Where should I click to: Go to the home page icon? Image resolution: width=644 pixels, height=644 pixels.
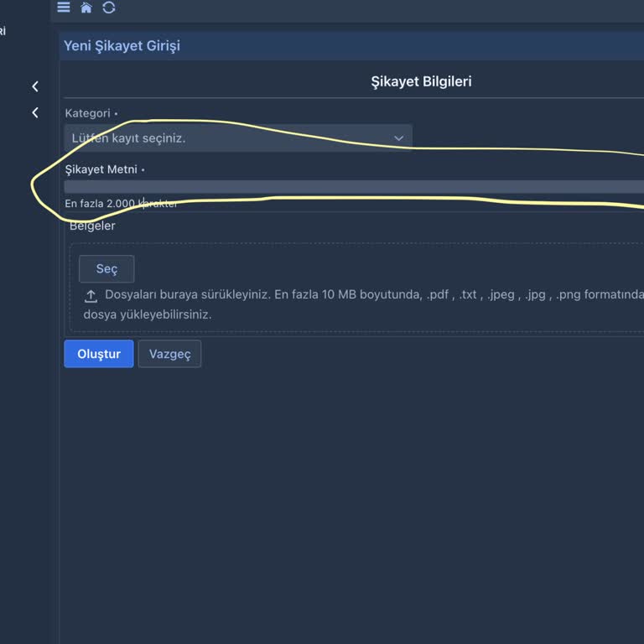[86, 8]
